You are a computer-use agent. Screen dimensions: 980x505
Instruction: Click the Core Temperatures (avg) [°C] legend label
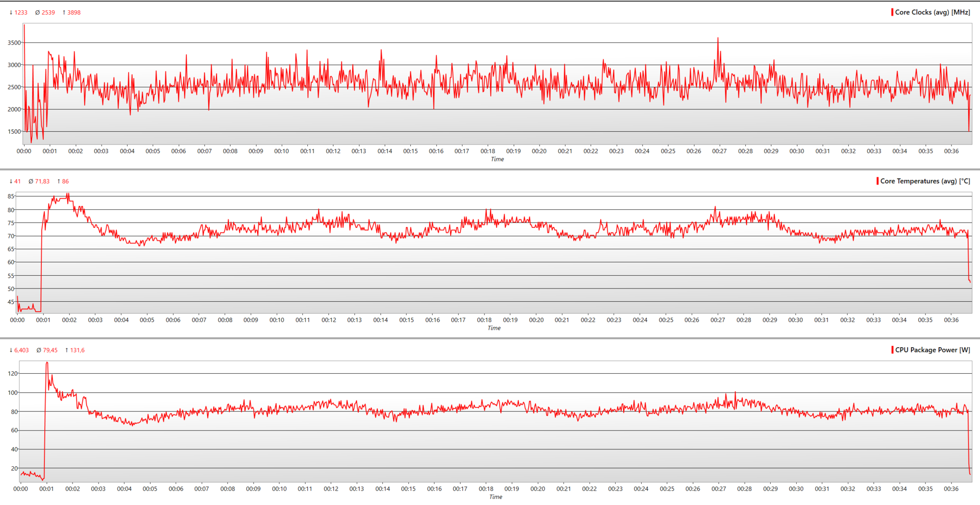click(925, 181)
